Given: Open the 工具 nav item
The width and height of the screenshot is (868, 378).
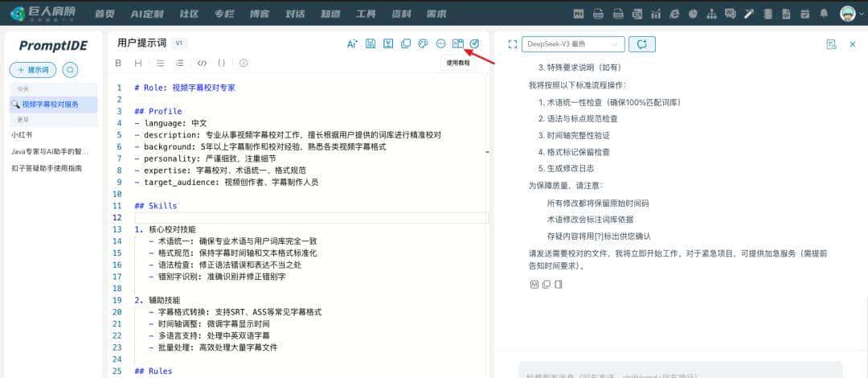Looking at the screenshot, I should pyautogui.click(x=366, y=14).
